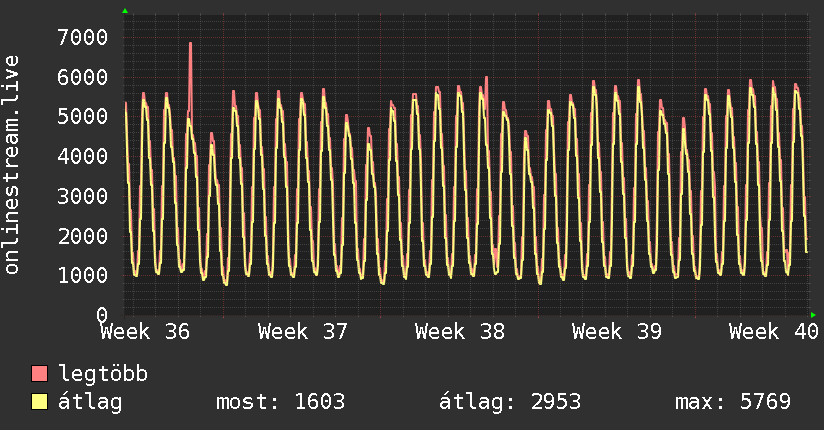Select the 'átlag' legend label beside yellow swatch
The image size is (824, 430).
(x=90, y=403)
